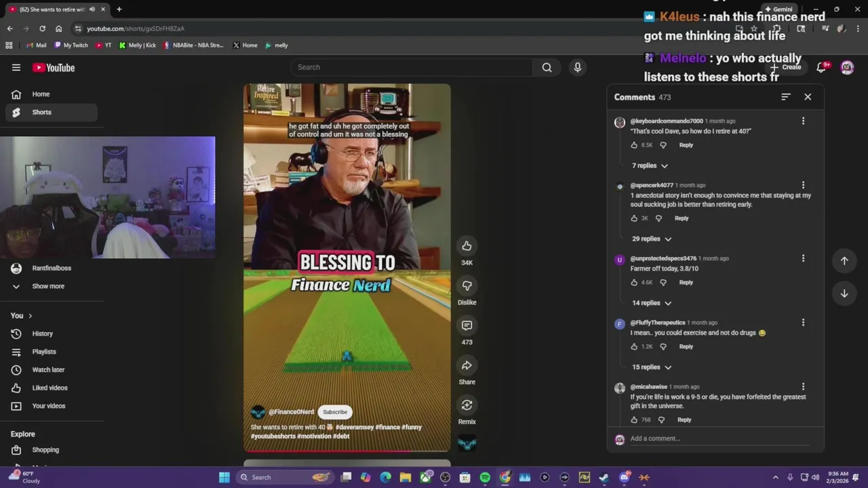
Task: Go to the YouTube logo home link
Action: 54,67
